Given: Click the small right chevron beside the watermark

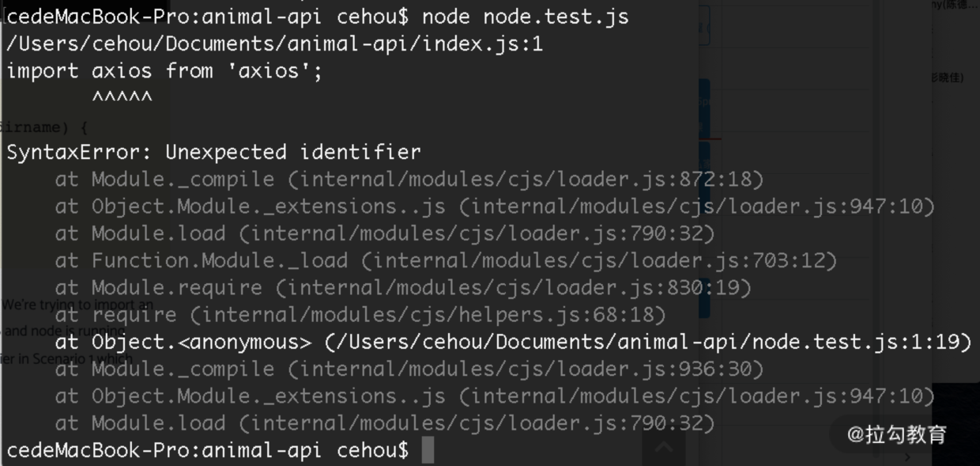Looking at the screenshot, I should point(907,457).
